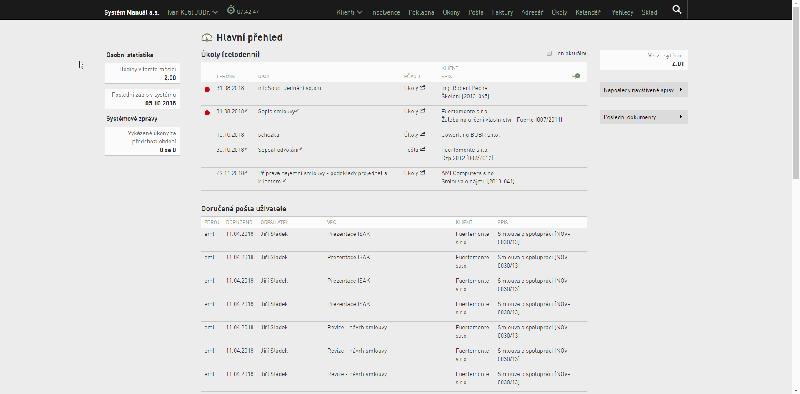
Task: Click red flag on the first task row
Action: tap(207, 89)
